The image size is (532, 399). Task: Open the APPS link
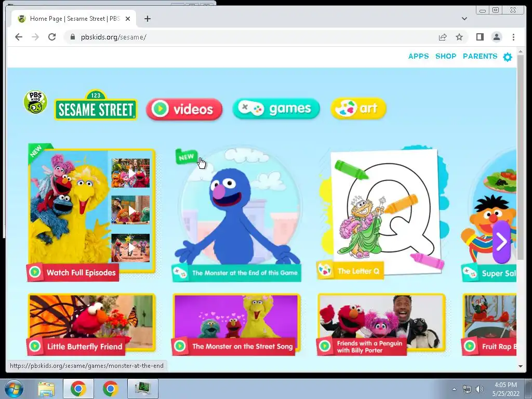(418, 56)
